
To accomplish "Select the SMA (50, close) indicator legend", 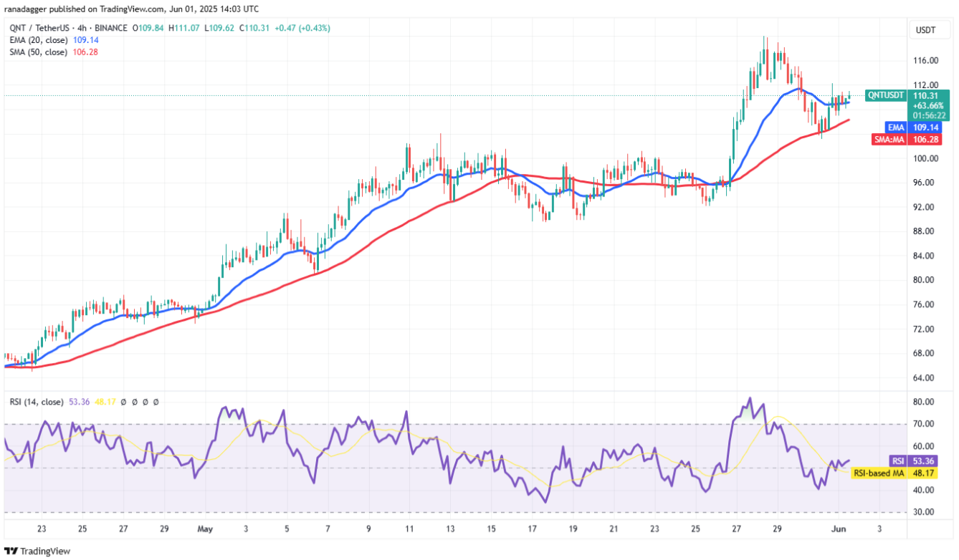I will 39,52.
